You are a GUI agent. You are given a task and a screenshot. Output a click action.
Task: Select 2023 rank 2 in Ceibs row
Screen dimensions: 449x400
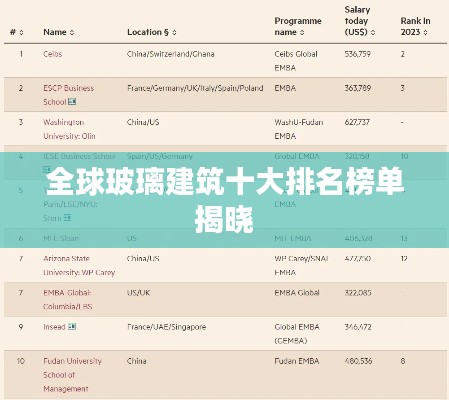coord(403,54)
